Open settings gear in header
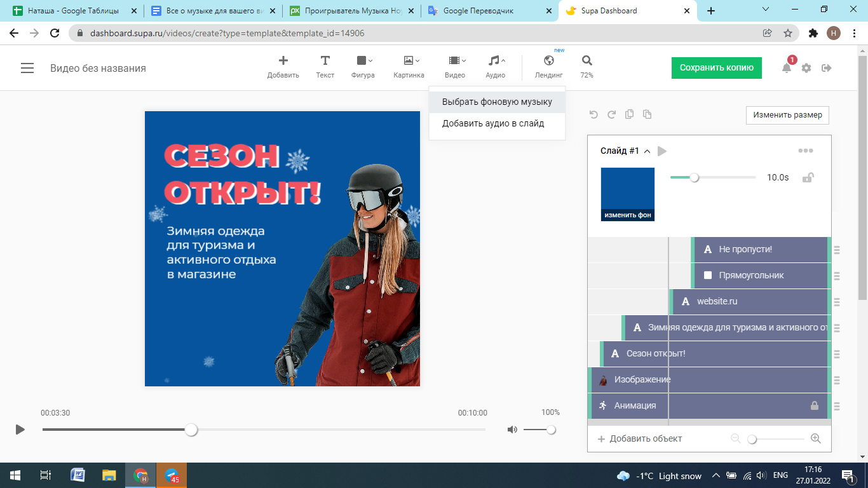This screenshot has width=868, height=488. pos(806,68)
